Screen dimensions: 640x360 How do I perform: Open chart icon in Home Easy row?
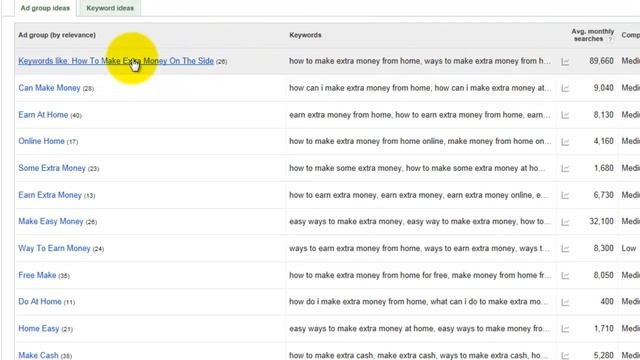pos(565,329)
